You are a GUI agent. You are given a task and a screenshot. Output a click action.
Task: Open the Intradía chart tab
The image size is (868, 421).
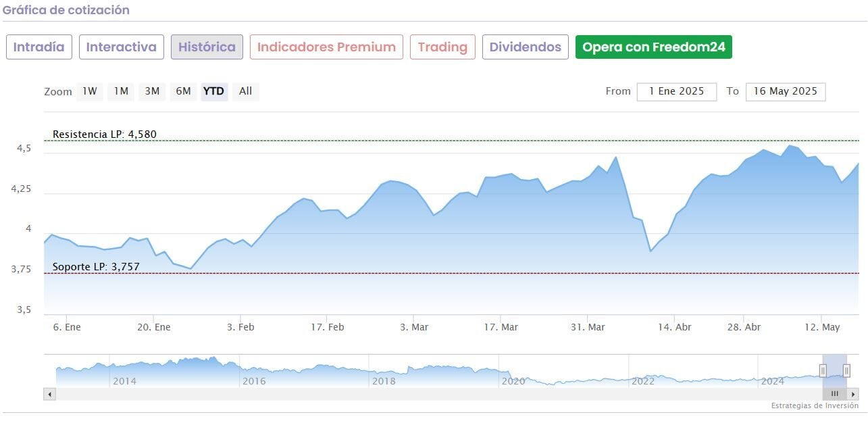tap(39, 47)
